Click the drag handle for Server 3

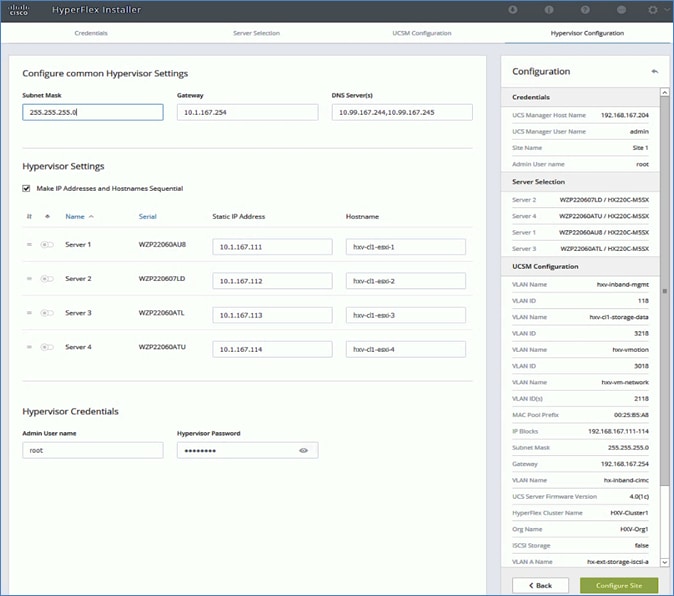tap(30, 313)
